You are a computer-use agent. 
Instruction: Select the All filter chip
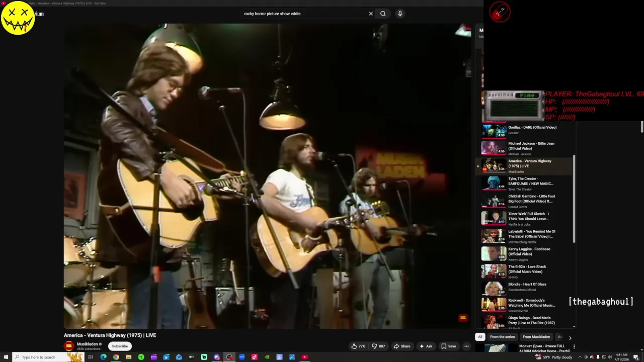click(x=480, y=337)
